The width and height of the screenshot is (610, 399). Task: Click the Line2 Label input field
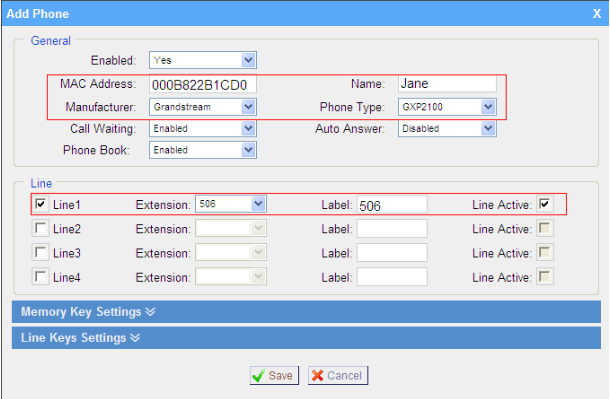[392, 229]
